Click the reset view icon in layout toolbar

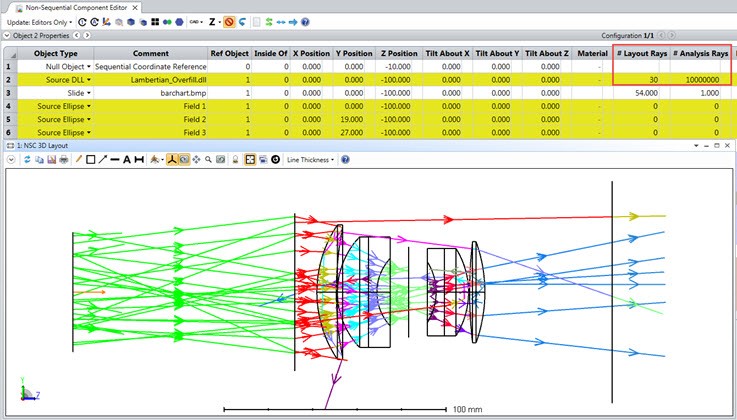(220, 160)
